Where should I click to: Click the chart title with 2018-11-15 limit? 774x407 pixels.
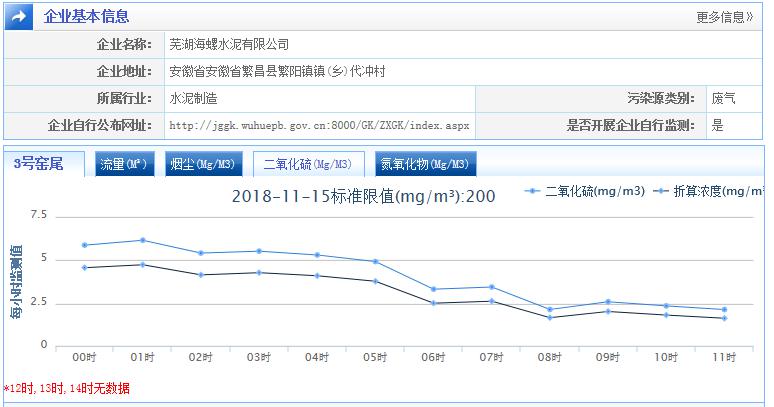click(363, 196)
